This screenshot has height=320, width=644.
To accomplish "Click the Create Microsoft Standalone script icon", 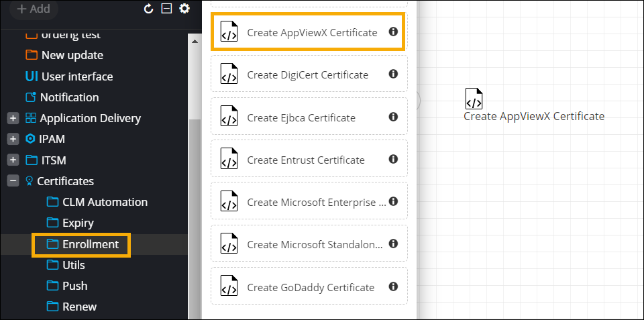I will 229,244.
